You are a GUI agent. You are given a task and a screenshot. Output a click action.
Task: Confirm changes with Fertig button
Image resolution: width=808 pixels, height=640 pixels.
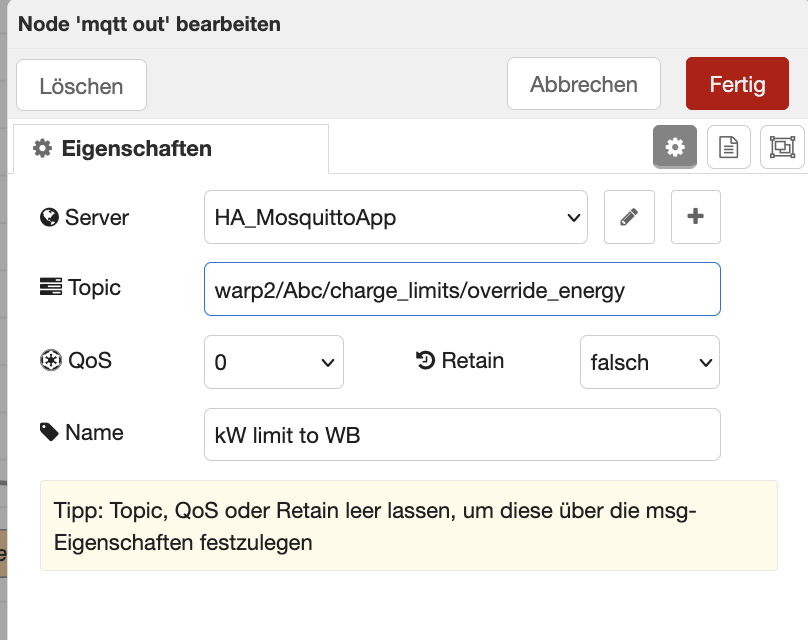(737, 83)
